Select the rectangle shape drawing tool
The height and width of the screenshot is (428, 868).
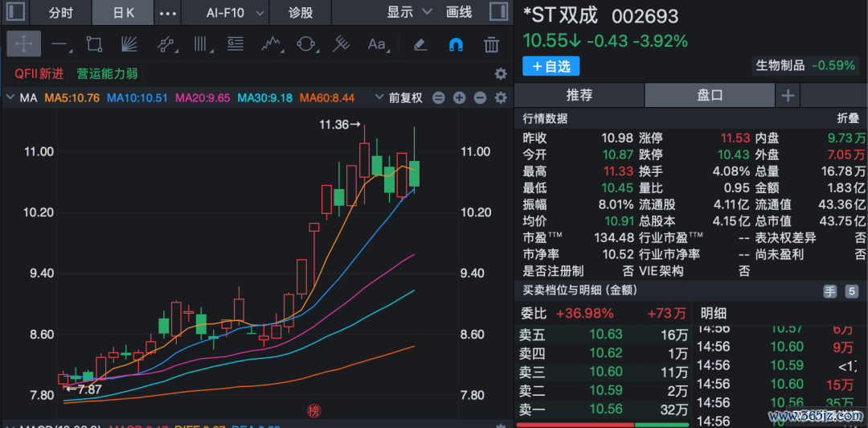pos(94,44)
